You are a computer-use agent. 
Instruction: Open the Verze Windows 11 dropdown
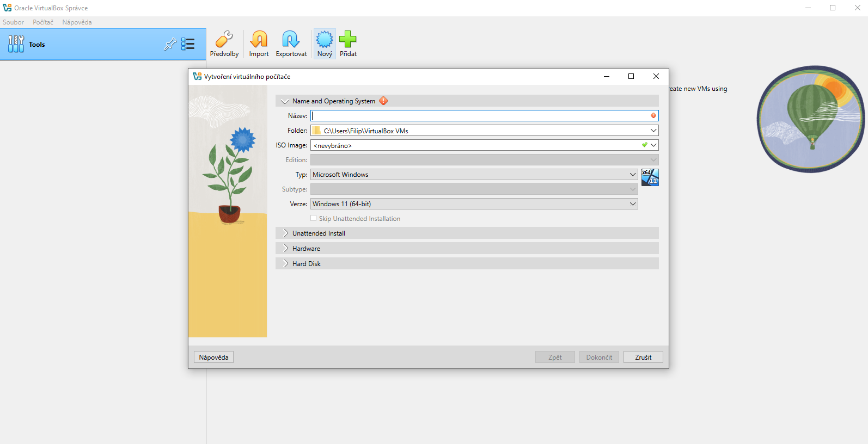click(474, 204)
